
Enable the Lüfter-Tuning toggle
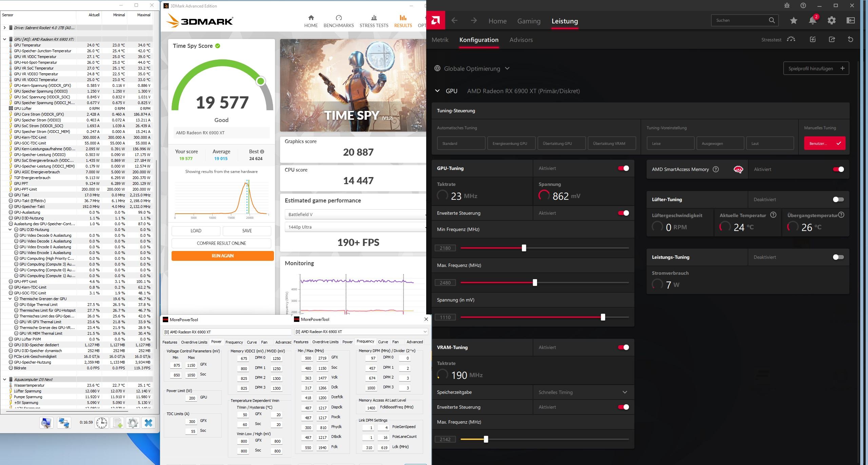click(x=838, y=199)
